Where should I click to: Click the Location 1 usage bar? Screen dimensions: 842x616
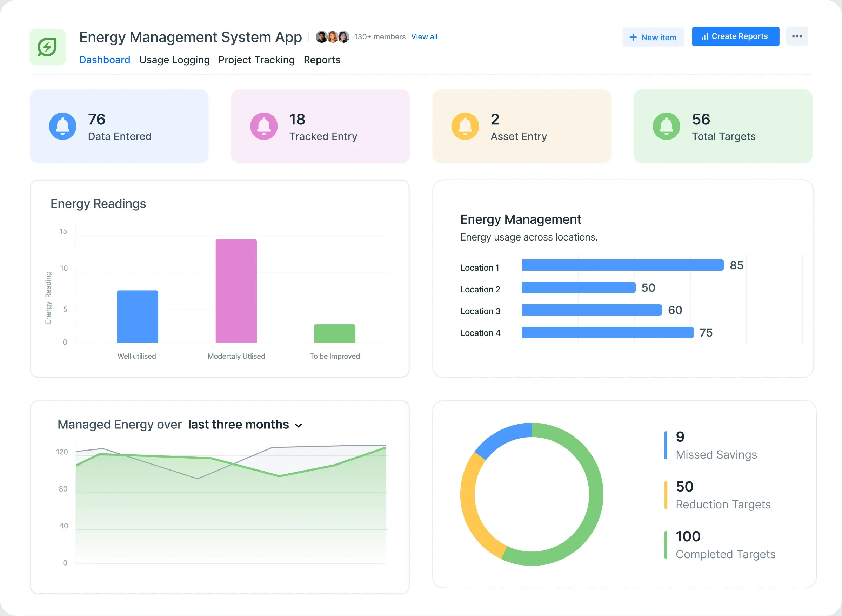[622, 265]
